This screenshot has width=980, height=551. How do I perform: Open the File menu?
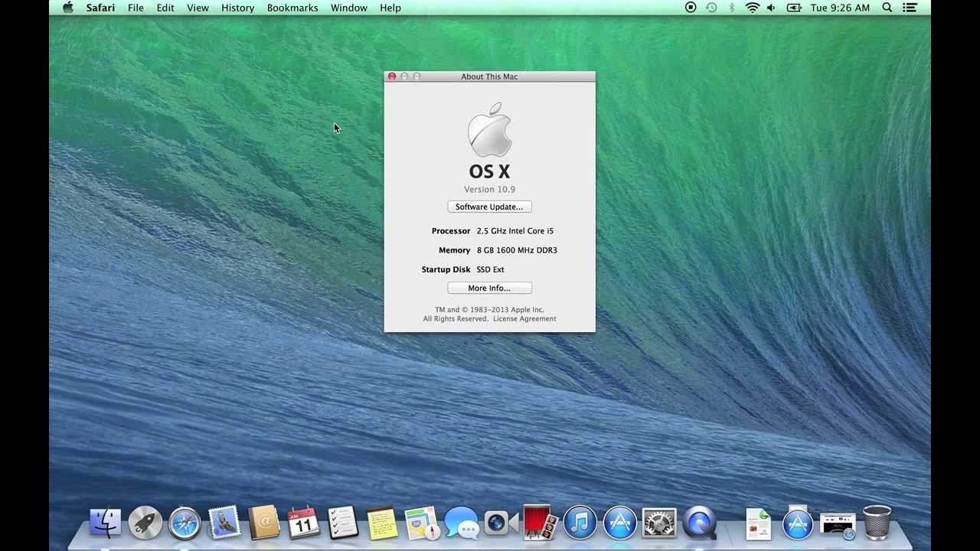136,8
